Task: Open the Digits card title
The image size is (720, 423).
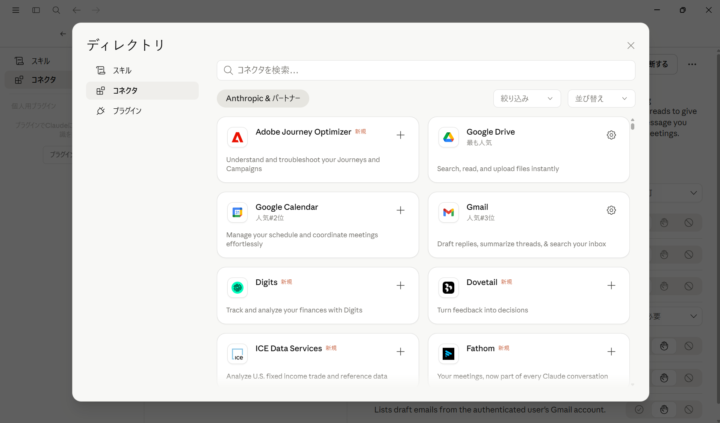Action: coord(266,282)
